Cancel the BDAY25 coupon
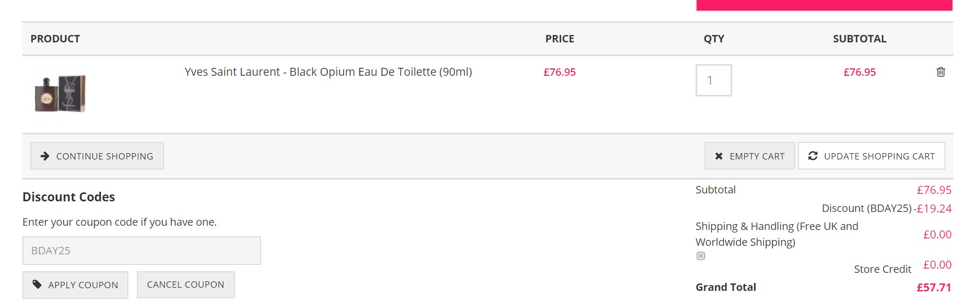This screenshot has height=302, width=980. (186, 285)
